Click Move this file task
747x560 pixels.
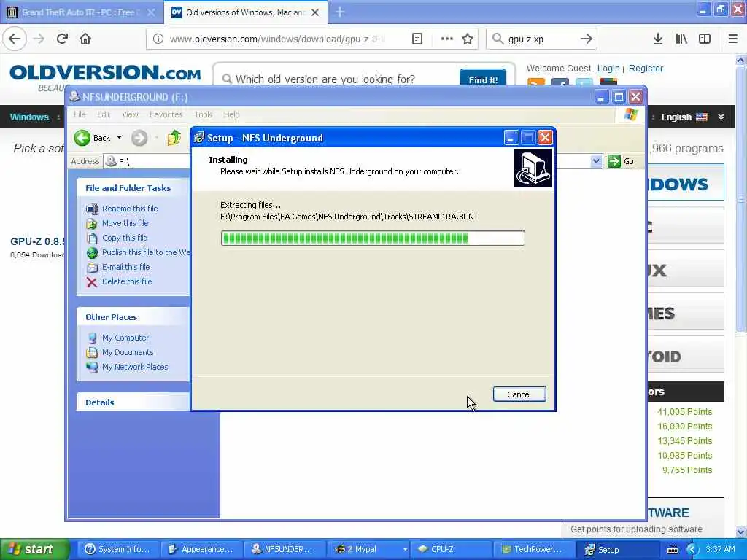(125, 223)
